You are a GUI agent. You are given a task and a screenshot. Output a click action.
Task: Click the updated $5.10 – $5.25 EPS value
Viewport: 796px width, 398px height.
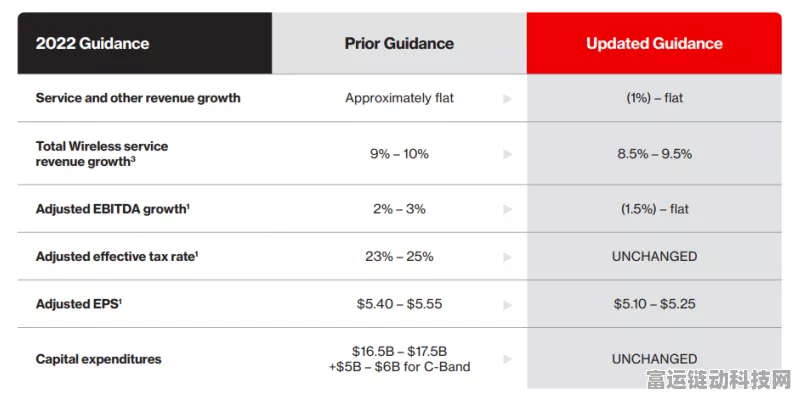coord(654,304)
